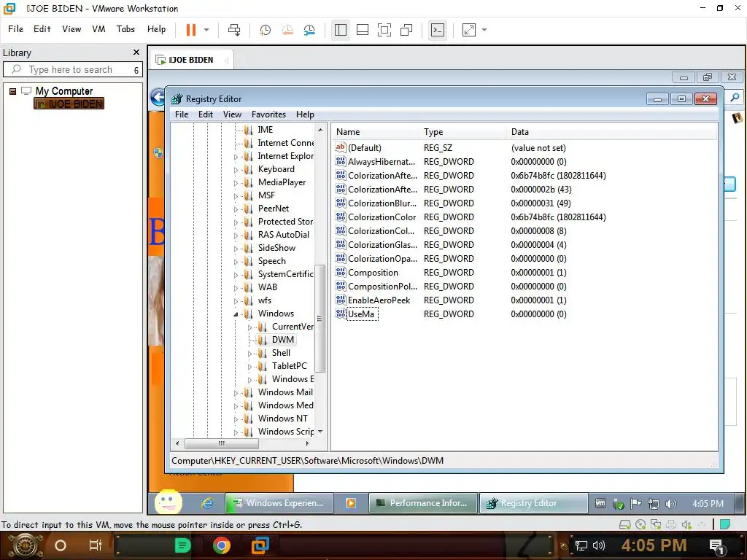
Task: Click the guest media player taskbar icon
Action: click(x=351, y=503)
